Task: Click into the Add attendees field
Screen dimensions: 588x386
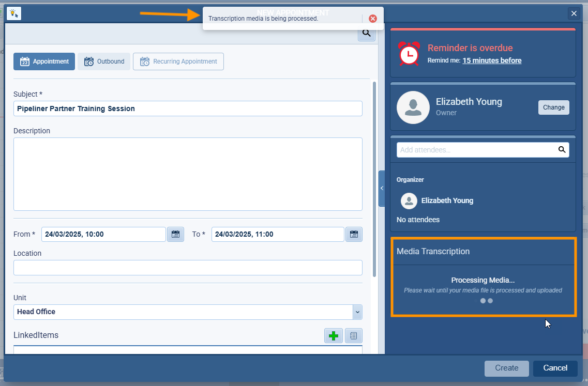Action: pyautogui.click(x=476, y=150)
